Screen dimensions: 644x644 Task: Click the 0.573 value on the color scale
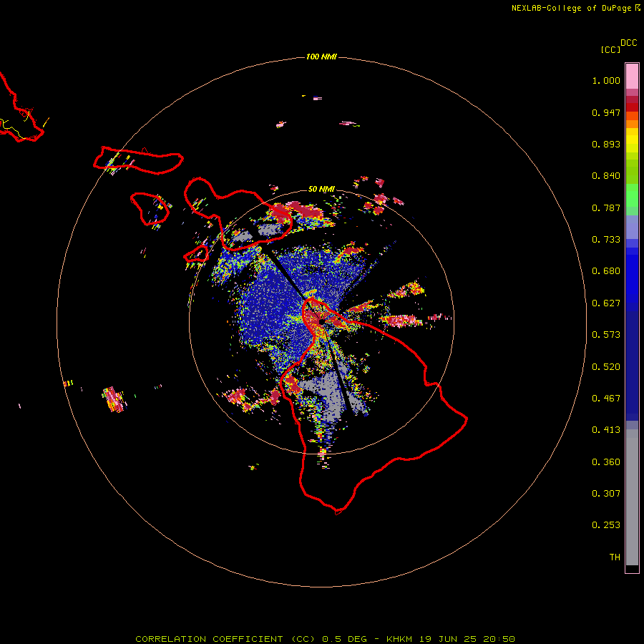click(606, 335)
